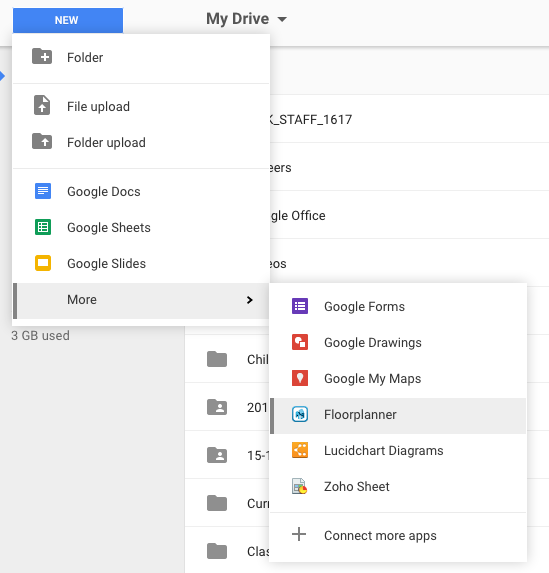The image size is (549, 573).
Task: Select the 'Cur' folder name
Action: 258,504
